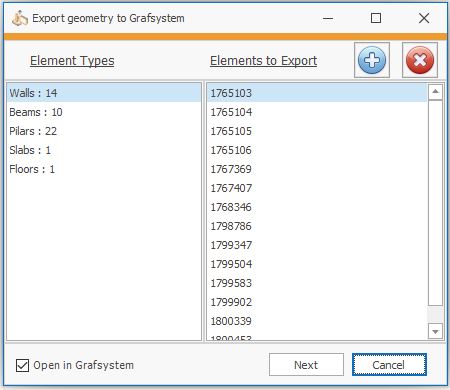The image size is (450, 390).
Task: Select the Floors : 1 element type
Action: (x=104, y=169)
